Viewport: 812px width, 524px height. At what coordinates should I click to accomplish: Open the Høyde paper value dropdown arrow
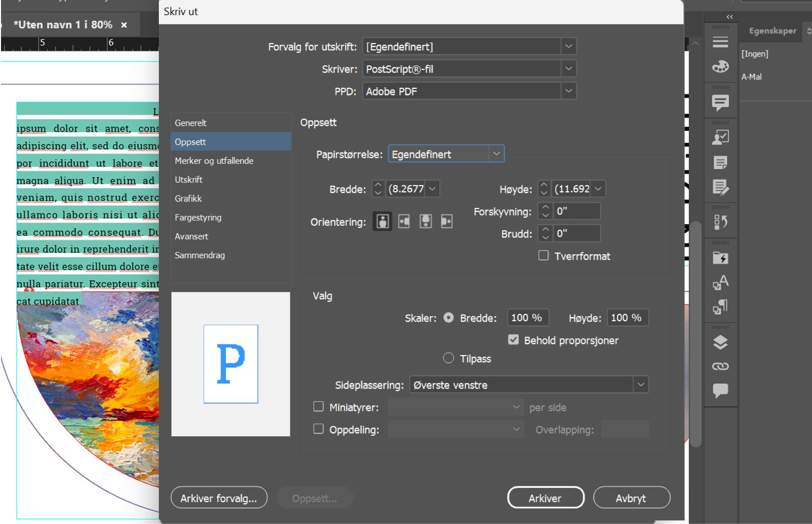598,189
